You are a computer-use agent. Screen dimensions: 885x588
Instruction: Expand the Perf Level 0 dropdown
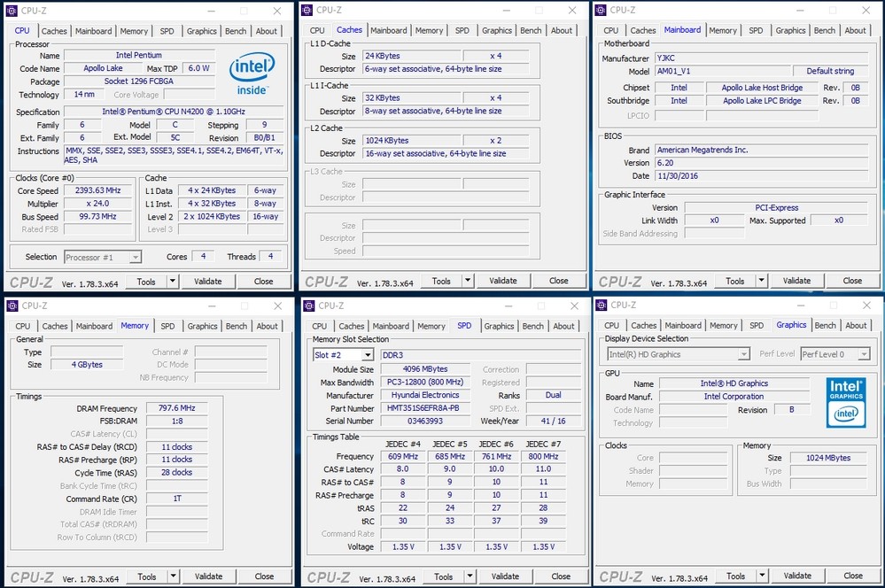863,354
